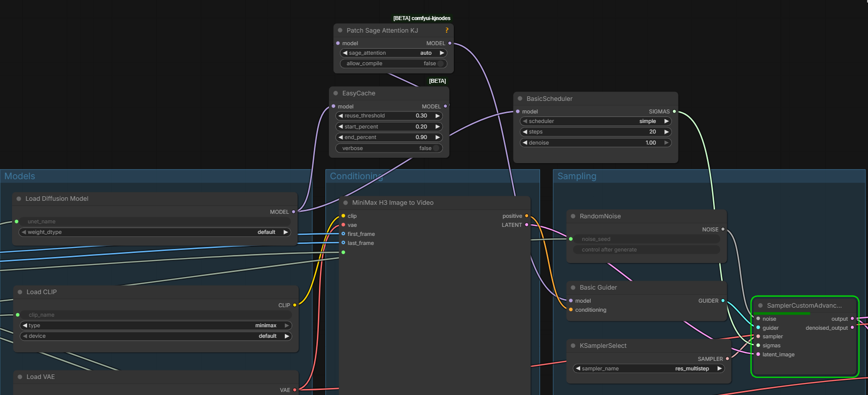
Task: Decrease start_percent with the left arrow
Action: [340, 126]
